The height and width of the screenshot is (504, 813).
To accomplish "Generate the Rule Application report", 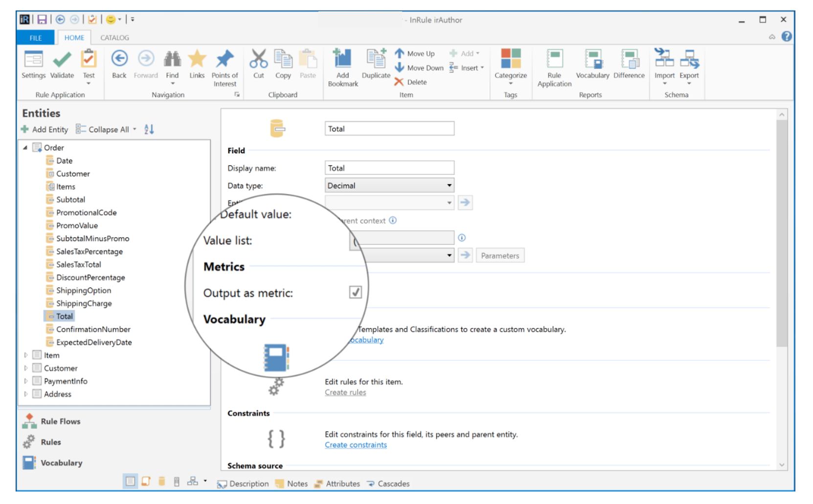I will point(554,68).
